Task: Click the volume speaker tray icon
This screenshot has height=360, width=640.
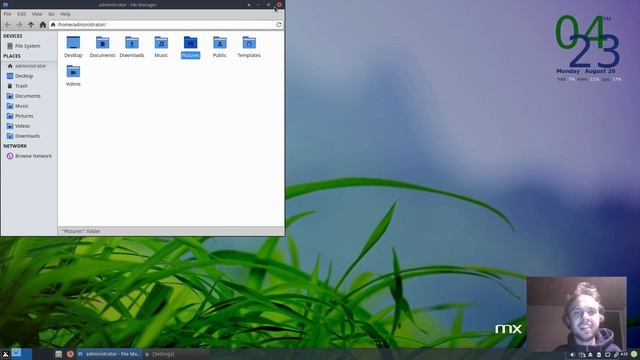Action: [x=572, y=355]
